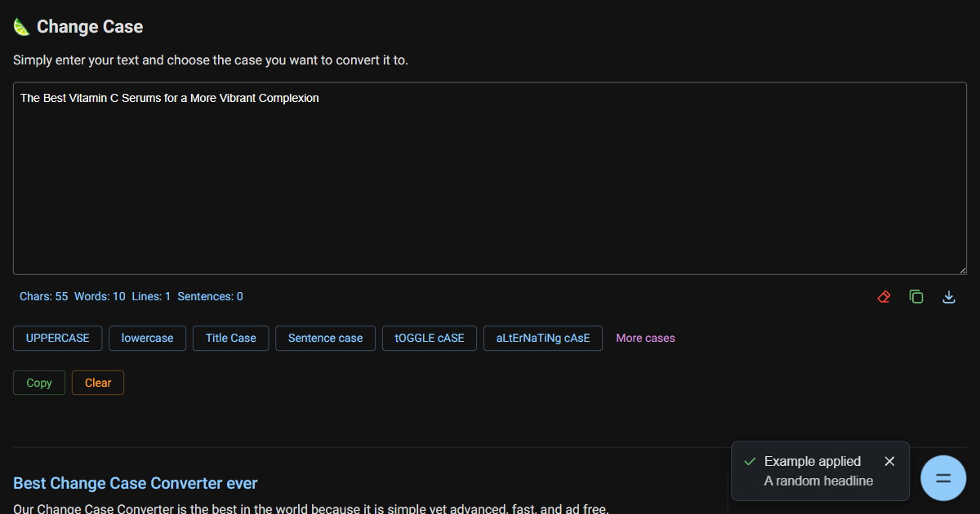Expand the More cases options
This screenshot has height=514, width=980.
pos(645,339)
